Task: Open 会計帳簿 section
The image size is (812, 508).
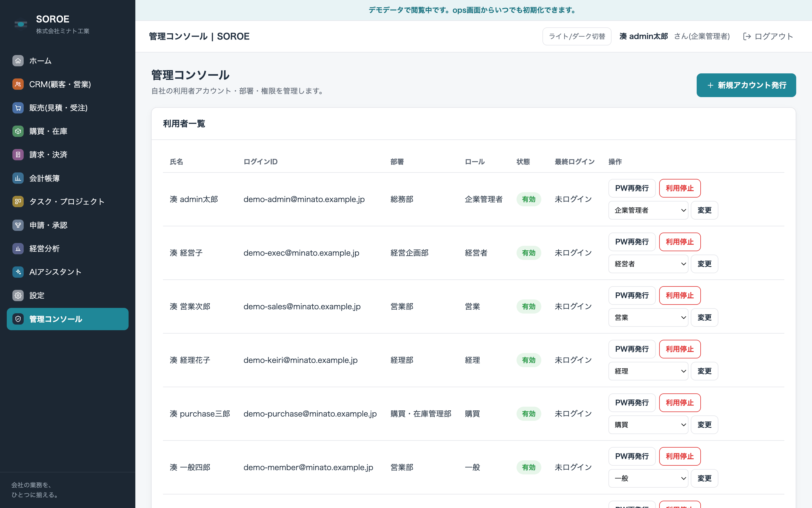Action: [x=67, y=178]
